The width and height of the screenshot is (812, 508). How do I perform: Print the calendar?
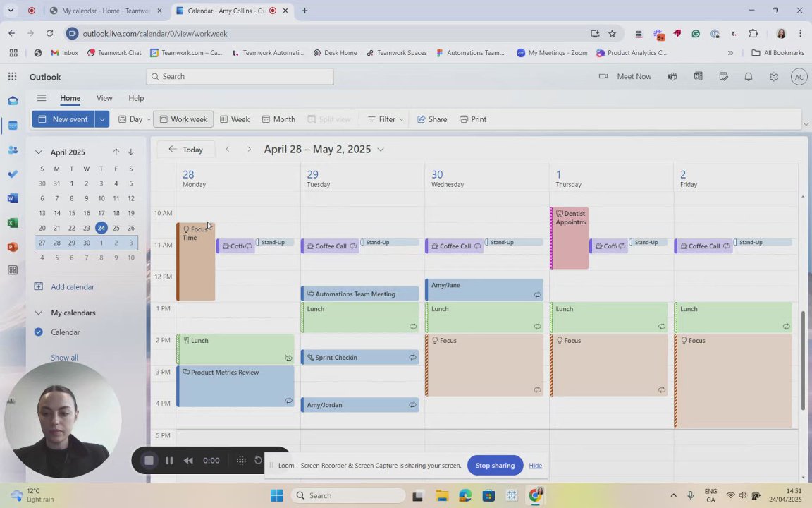pos(473,119)
